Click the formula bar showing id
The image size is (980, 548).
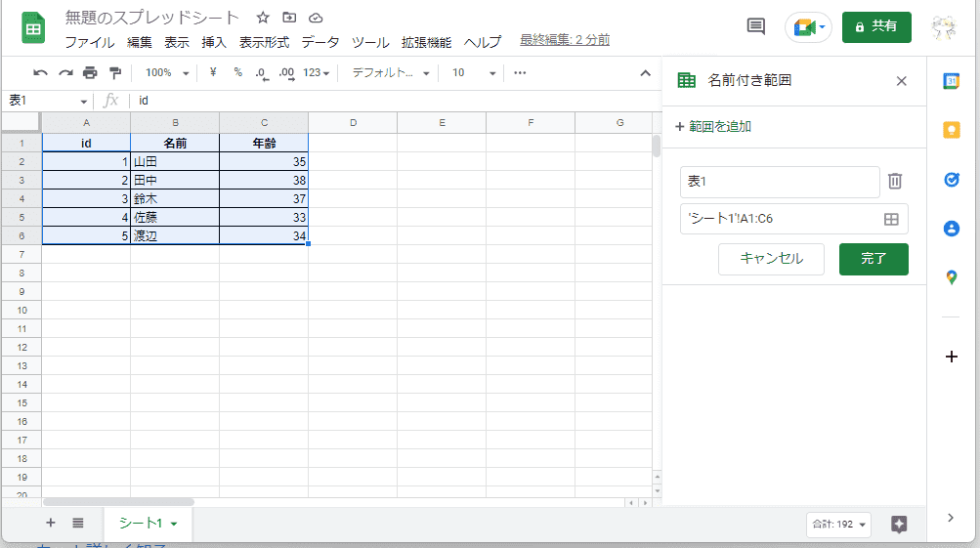(397, 101)
